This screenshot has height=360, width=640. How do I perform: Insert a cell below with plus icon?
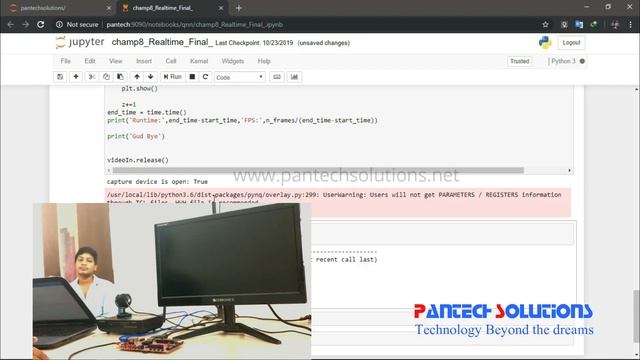(x=76, y=77)
